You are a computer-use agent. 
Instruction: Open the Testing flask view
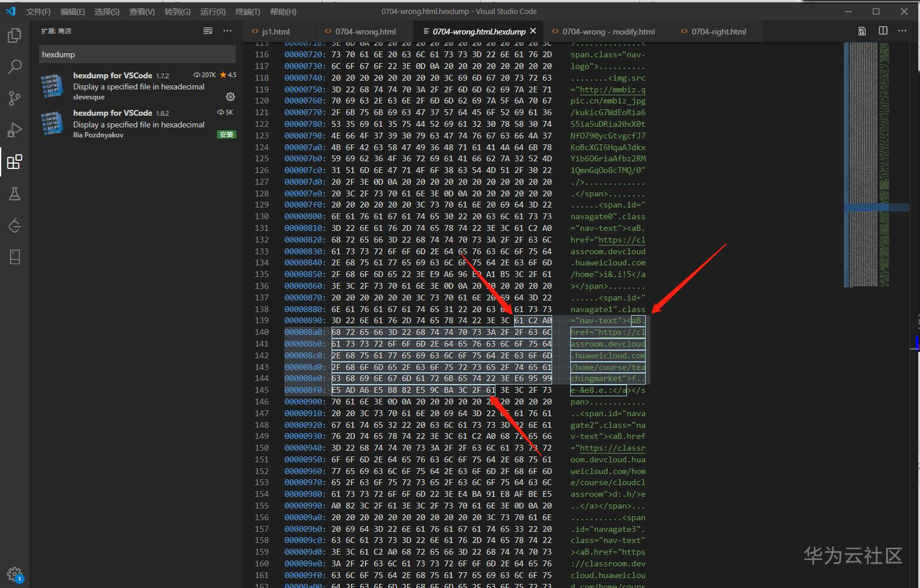14,193
